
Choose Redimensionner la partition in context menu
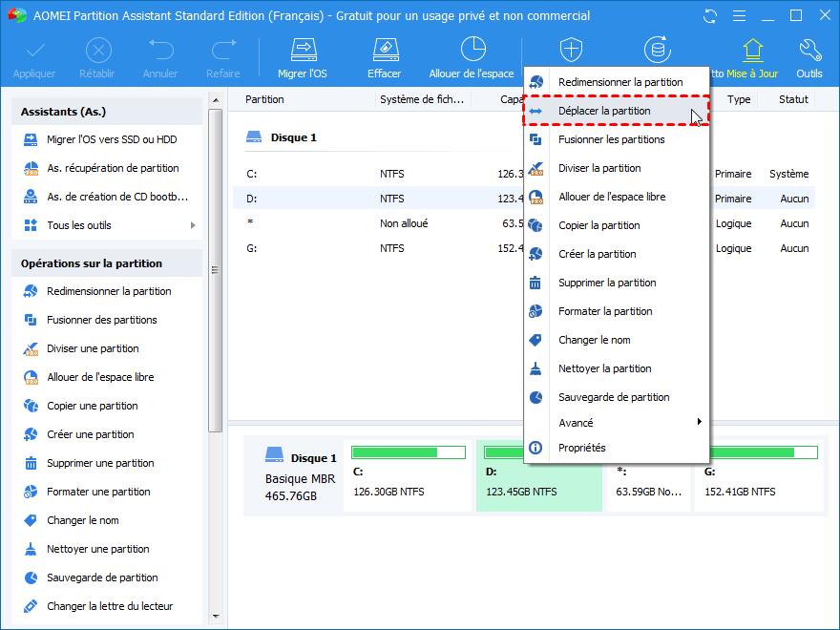click(616, 82)
